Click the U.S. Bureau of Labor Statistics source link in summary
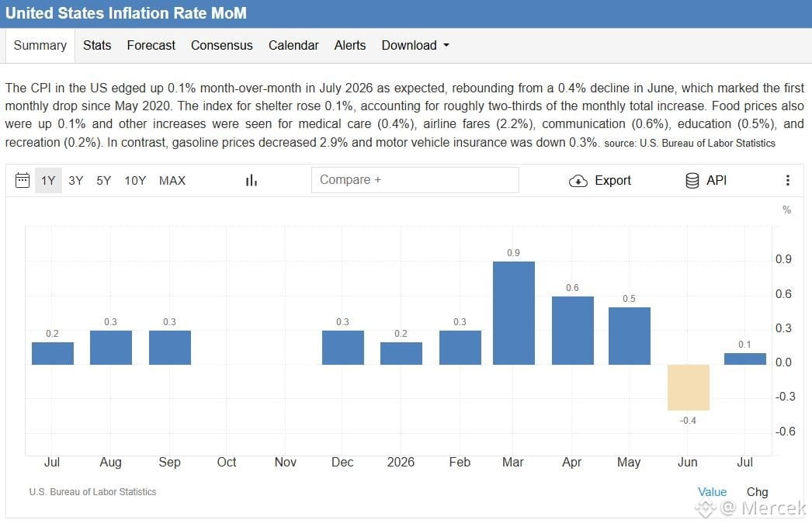Screen dimensions: 812x527 [707, 144]
